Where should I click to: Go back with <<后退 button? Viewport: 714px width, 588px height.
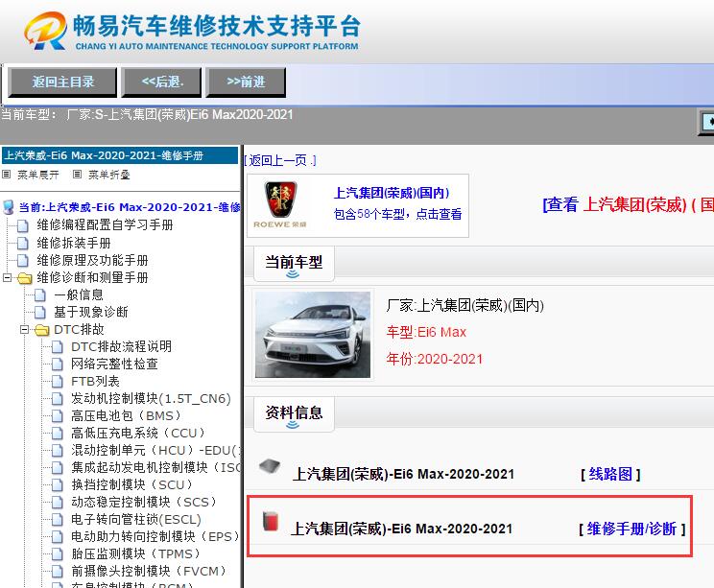161,82
